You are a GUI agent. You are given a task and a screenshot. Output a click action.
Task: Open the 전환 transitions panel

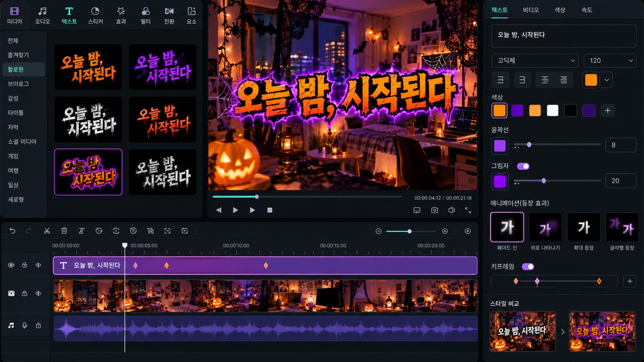169,16
